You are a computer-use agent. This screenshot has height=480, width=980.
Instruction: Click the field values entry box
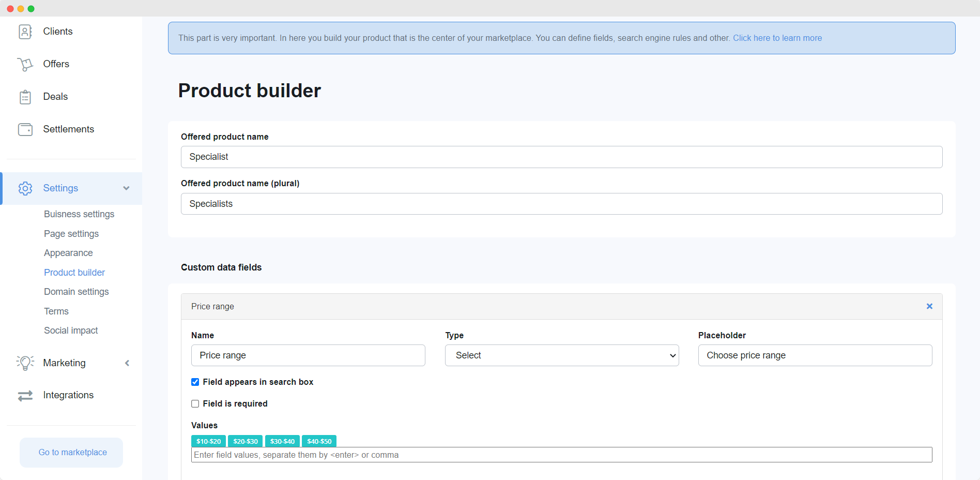point(562,455)
